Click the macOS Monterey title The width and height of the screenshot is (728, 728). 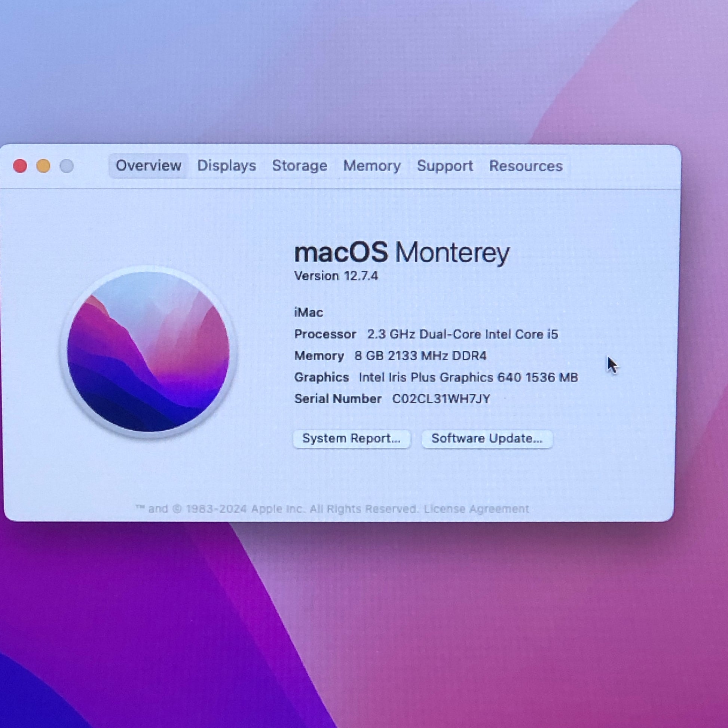pos(402,253)
